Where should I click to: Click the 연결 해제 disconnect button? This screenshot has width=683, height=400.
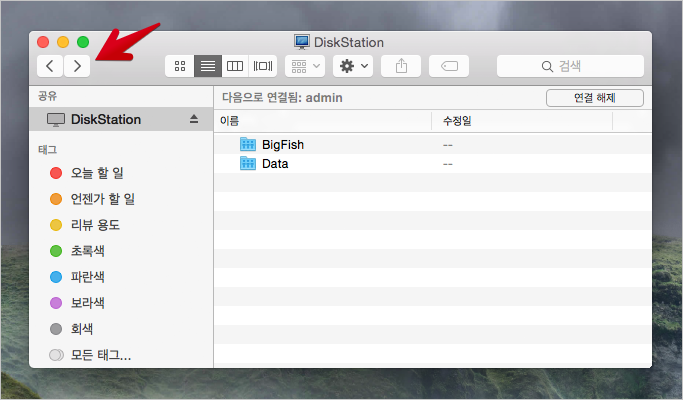point(595,98)
